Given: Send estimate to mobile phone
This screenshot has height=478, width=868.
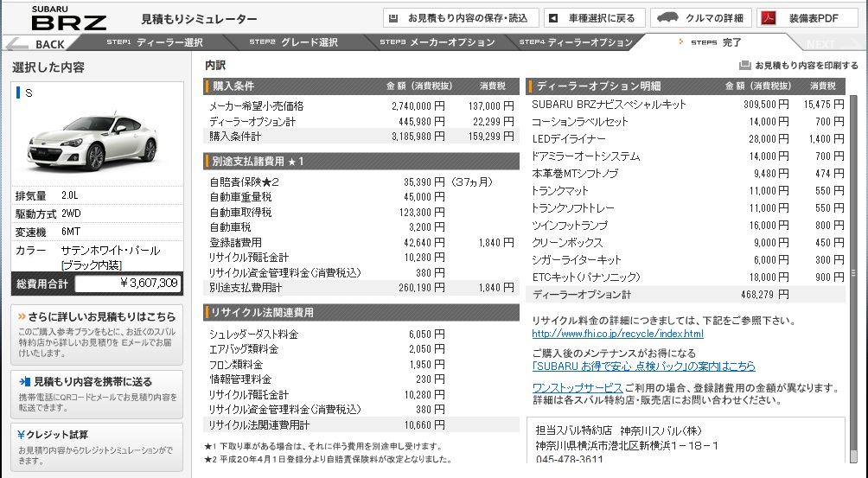Looking at the screenshot, I should tap(97, 394).
